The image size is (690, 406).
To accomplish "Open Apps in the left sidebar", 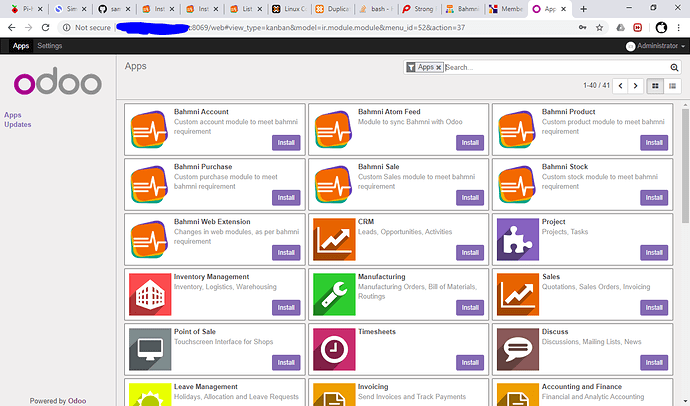I will pos(13,115).
